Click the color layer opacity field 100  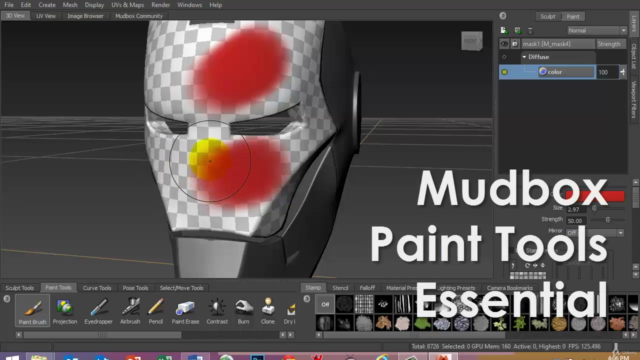pos(607,72)
